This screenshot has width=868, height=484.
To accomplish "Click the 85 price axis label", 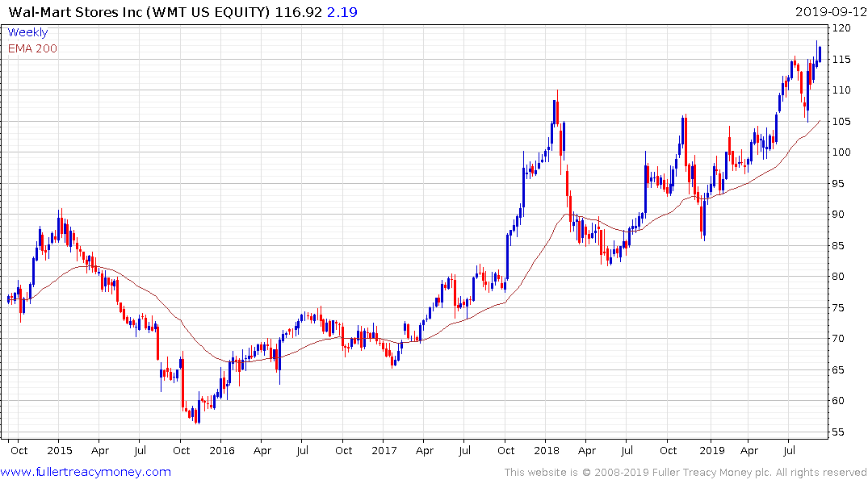I will coord(839,245).
